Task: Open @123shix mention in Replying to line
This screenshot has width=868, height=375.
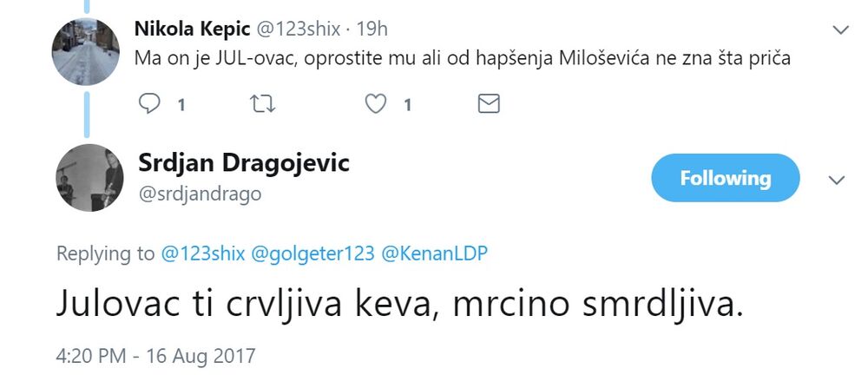Action: (x=203, y=254)
